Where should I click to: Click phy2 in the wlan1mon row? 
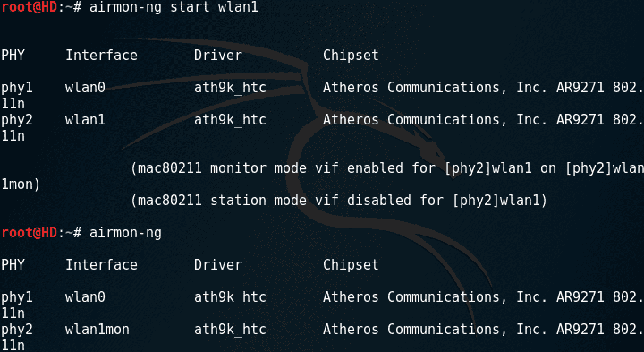(x=17, y=330)
